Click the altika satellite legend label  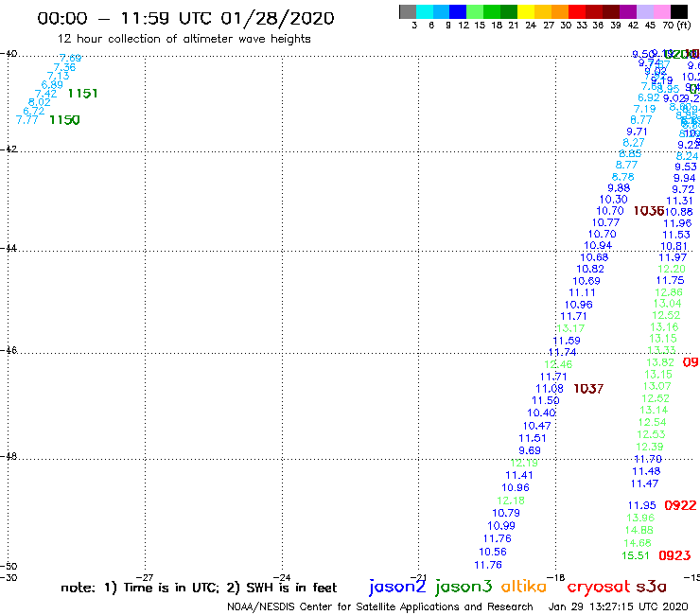pos(523,586)
